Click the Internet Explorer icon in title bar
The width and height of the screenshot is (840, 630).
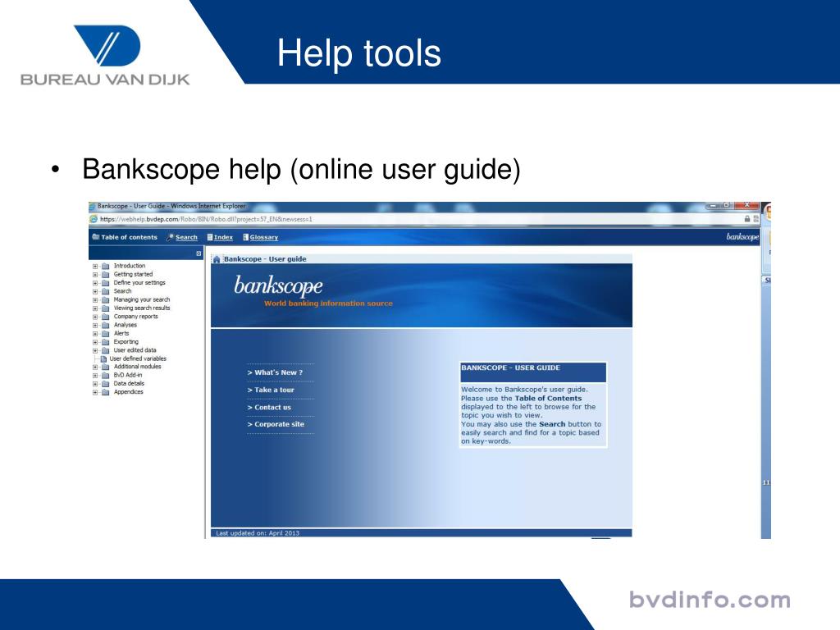[92, 206]
